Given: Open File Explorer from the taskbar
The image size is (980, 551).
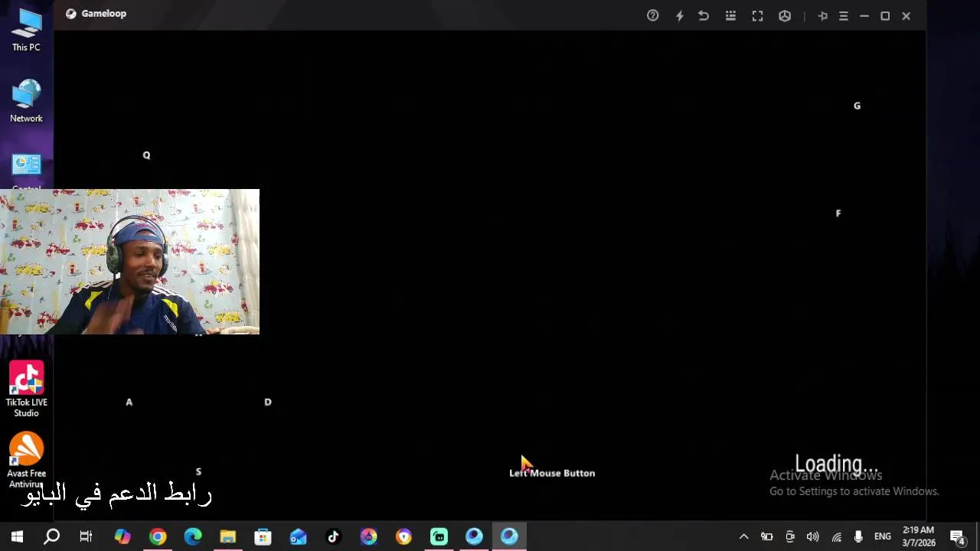Looking at the screenshot, I should 228,536.
